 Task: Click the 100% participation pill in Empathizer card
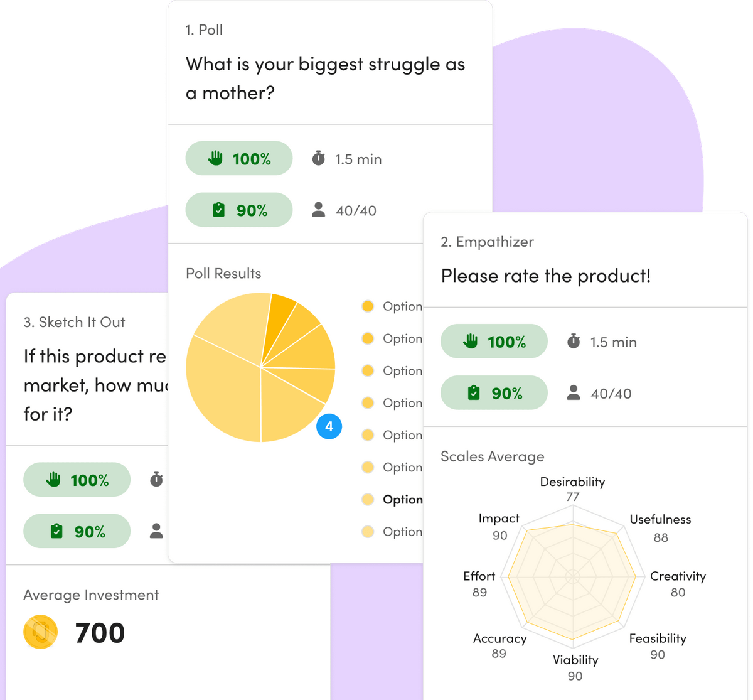pyautogui.click(x=494, y=342)
